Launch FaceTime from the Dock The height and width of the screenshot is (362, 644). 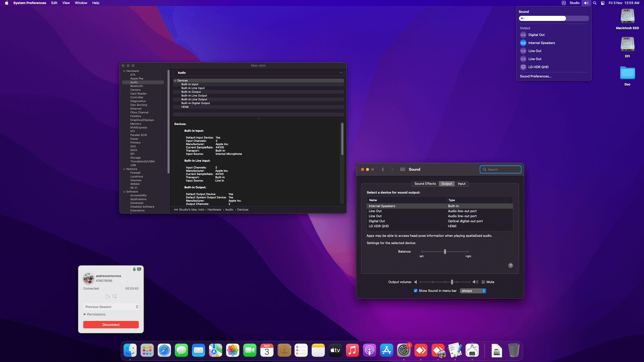[x=250, y=351]
